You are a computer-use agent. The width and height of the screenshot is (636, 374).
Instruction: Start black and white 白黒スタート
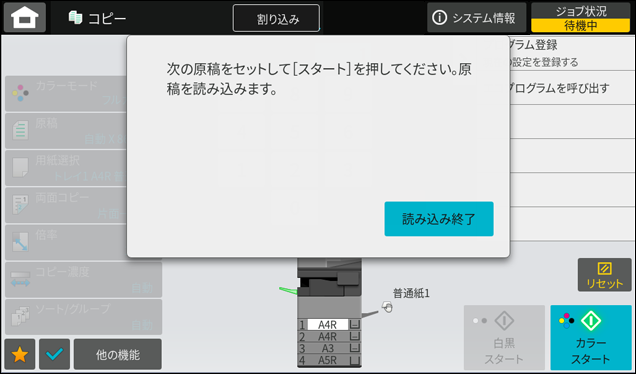(x=504, y=337)
